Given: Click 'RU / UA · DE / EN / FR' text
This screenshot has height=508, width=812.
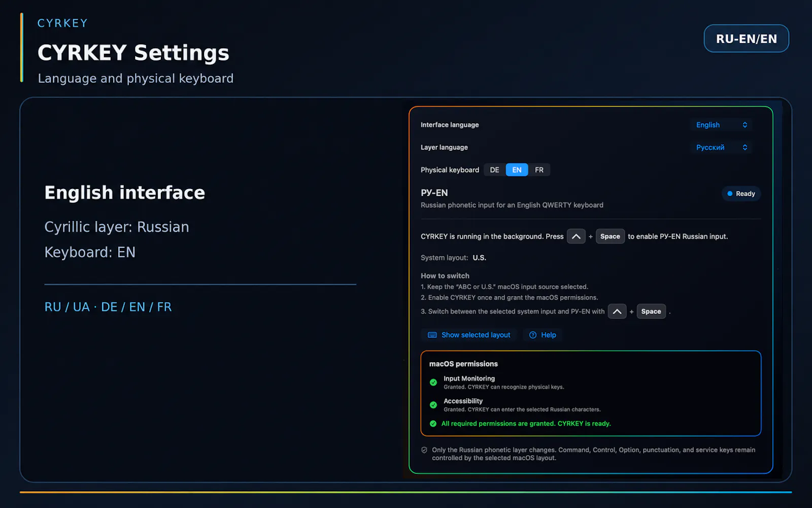Looking at the screenshot, I should coord(108,307).
